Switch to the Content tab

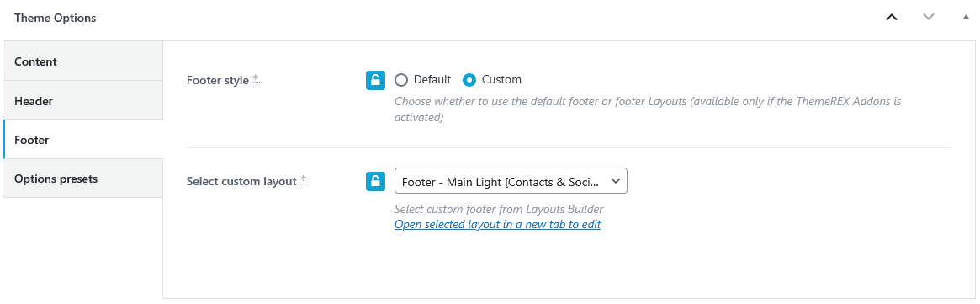coord(82,61)
